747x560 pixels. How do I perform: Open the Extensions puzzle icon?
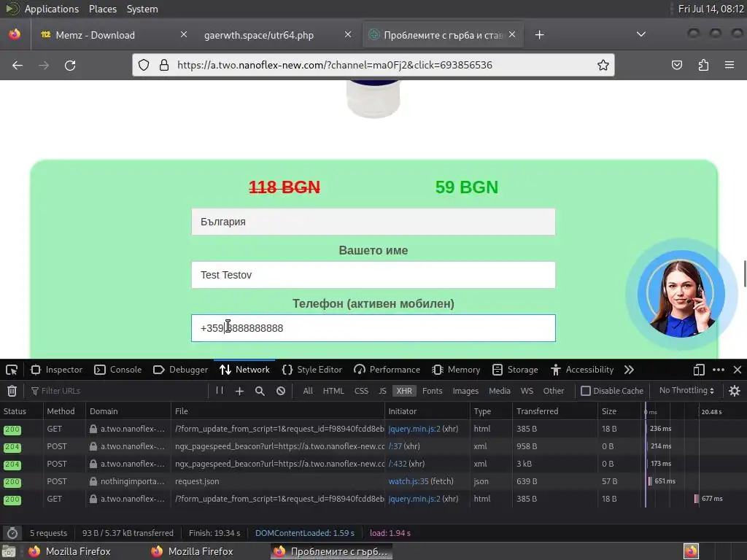point(703,65)
